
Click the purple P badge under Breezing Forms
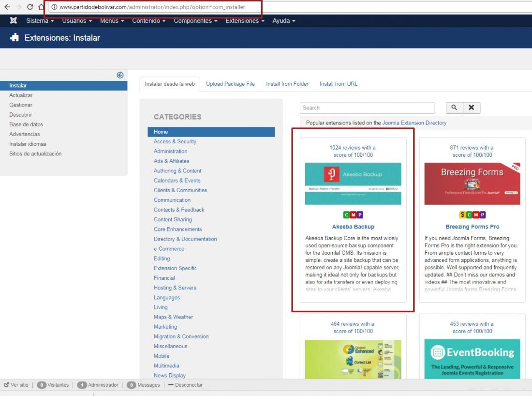click(x=483, y=214)
